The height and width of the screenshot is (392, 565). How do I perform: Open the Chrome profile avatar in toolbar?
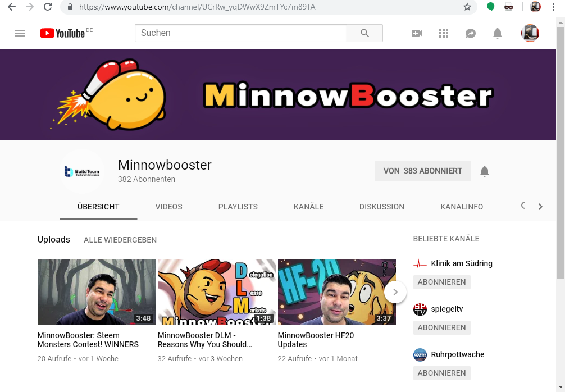click(535, 7)
